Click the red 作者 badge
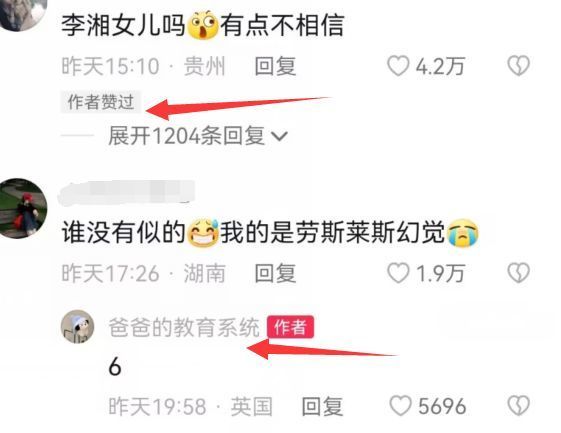The width and height of the screenshot is (561, 433). 291,327
